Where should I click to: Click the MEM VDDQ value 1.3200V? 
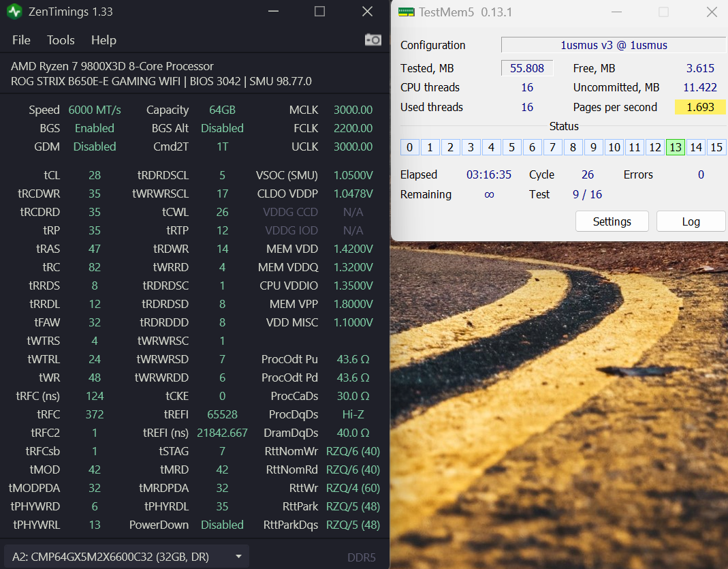(x=353, y=267)
